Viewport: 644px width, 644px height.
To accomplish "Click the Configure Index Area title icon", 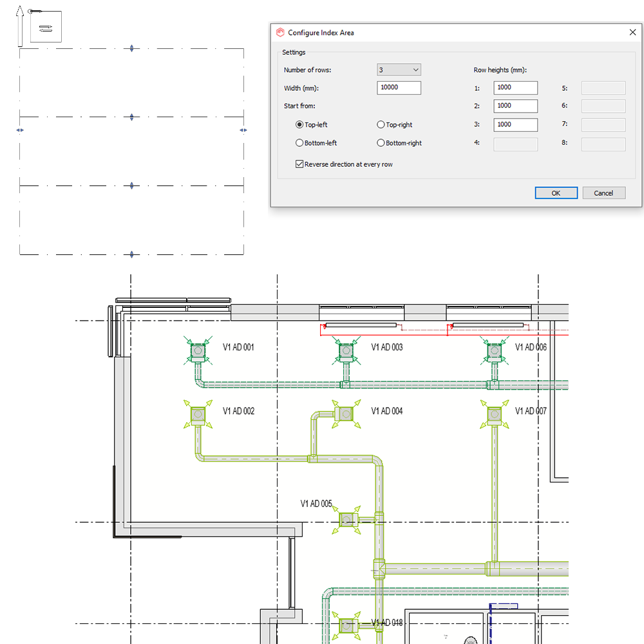I will coord(280,33).
